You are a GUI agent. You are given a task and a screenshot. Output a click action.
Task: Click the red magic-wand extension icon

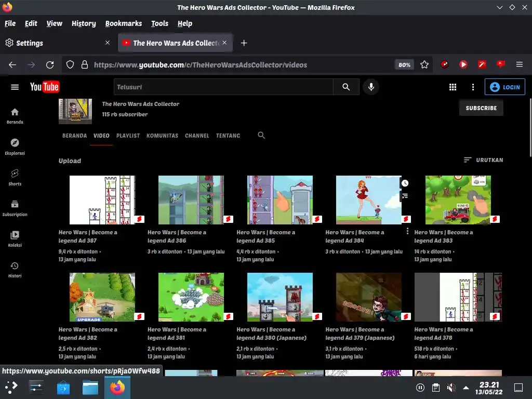[x=482, y=64]
